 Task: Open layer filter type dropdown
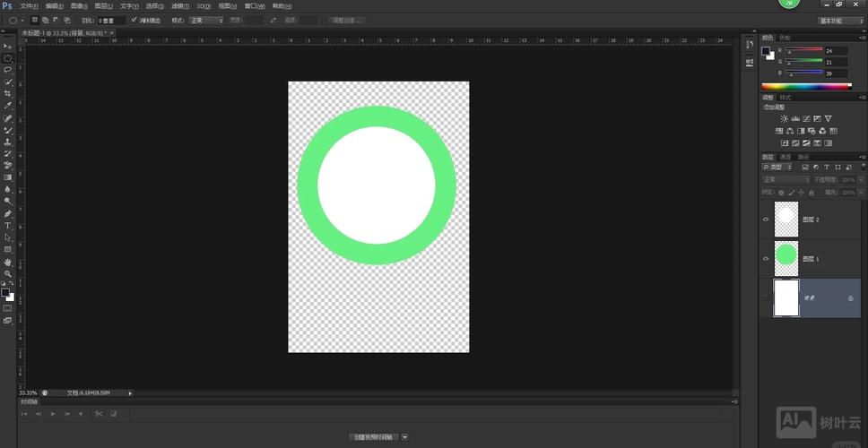[x=777, y=167]
